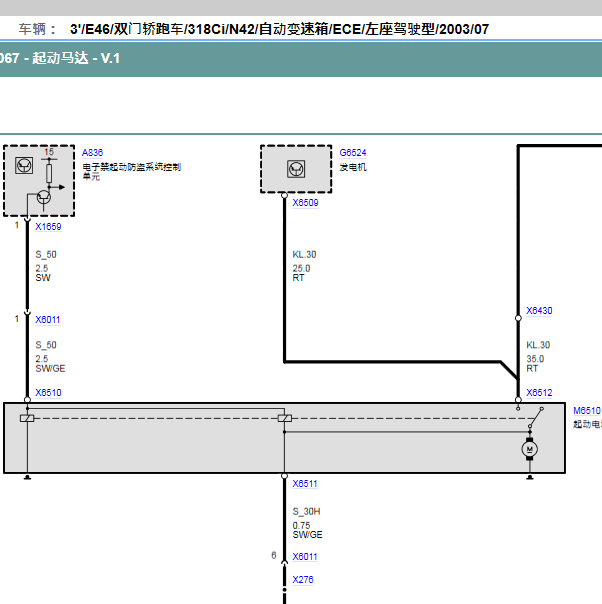
Task: Click the X6430 connector link
Action: [539, 311]
